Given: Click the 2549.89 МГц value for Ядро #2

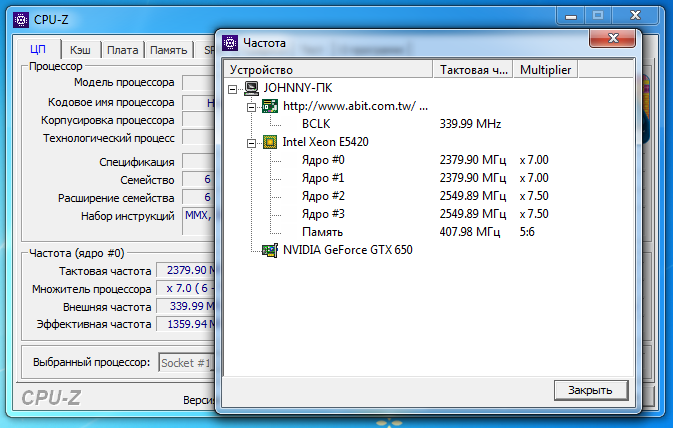Looking at the screenshot, I should pyautogui.click(x=473, y=196).
